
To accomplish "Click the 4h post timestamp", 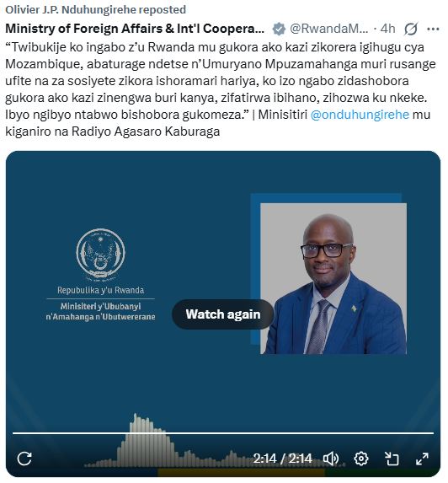I will point(387,29).
